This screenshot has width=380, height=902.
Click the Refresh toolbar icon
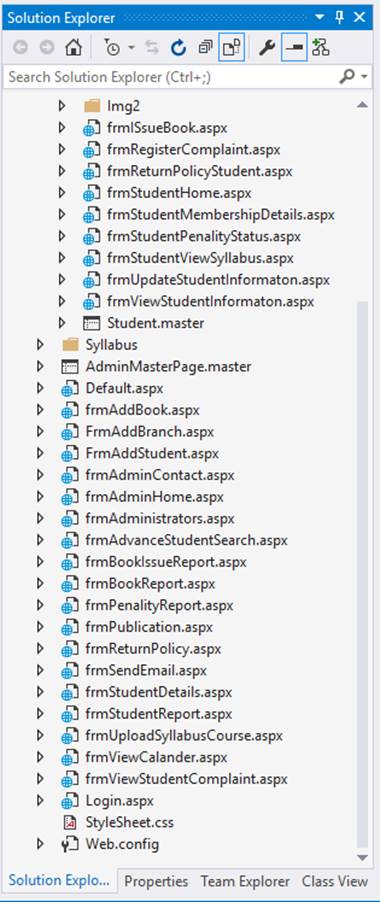coord(179,48)
